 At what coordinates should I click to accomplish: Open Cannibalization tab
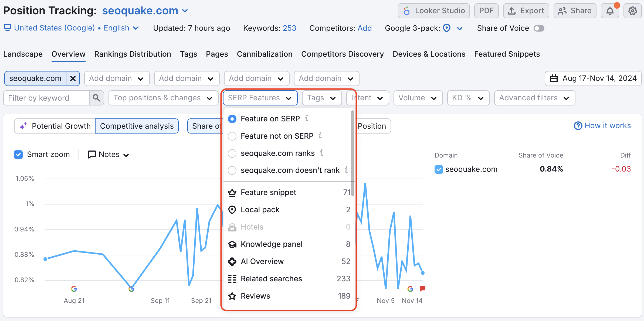coord(265,54)
